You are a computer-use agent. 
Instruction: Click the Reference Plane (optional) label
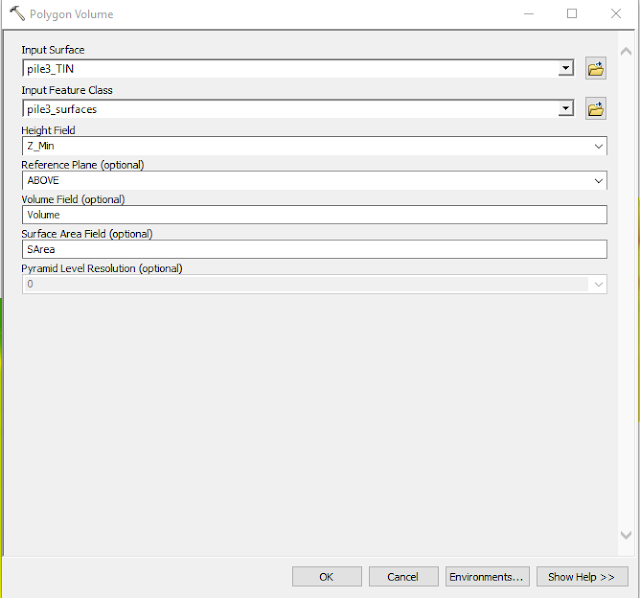pyautogui.click(x=83, y=165)
